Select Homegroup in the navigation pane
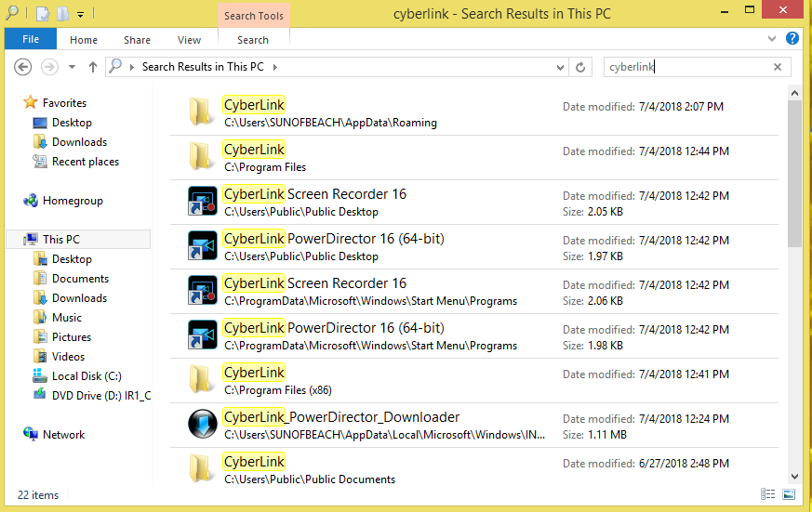The width and height of the screenshot is (812, 512). pyautogui.click(x=73, y=201)
